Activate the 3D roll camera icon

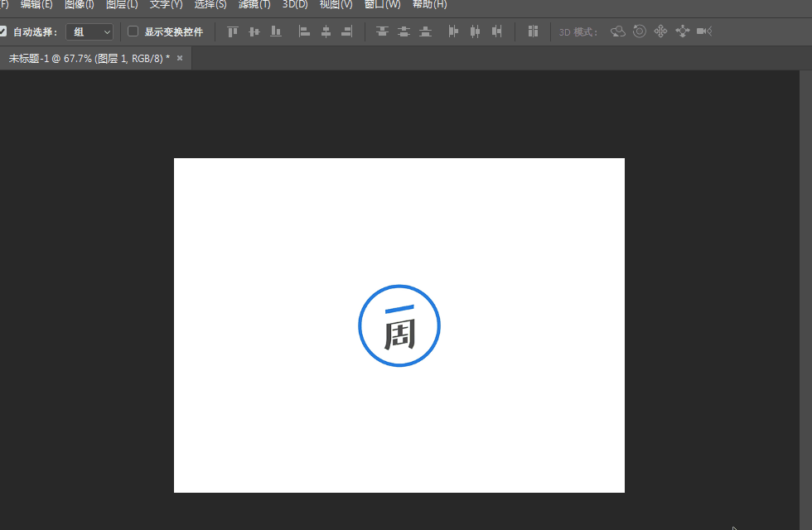(639, 31)
